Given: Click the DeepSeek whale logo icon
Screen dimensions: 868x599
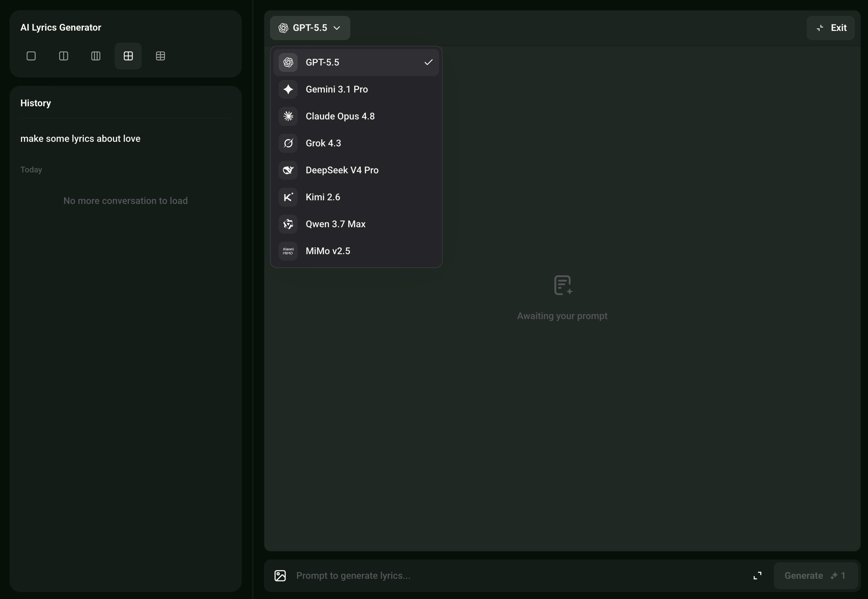Looking at the screenshot, I should (288, 170).
